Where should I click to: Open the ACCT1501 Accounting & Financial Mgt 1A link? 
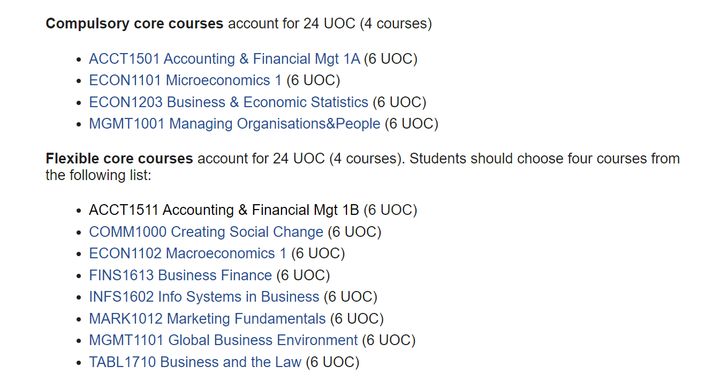(224, 59)
